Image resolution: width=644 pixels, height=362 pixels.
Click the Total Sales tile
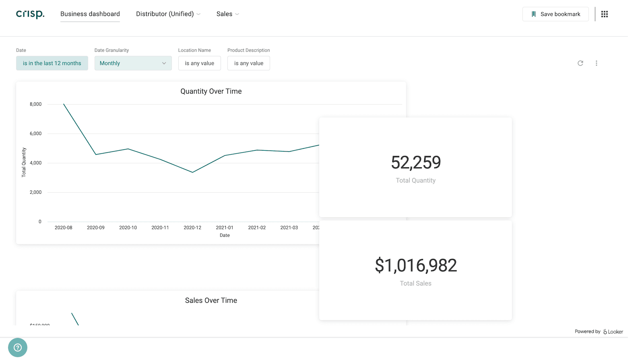tap(415, 270)
